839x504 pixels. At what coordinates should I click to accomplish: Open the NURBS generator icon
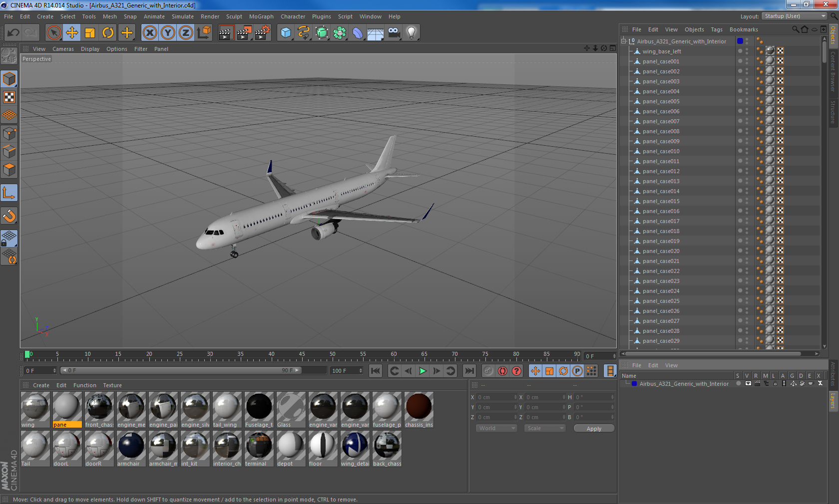pos(322,33)
